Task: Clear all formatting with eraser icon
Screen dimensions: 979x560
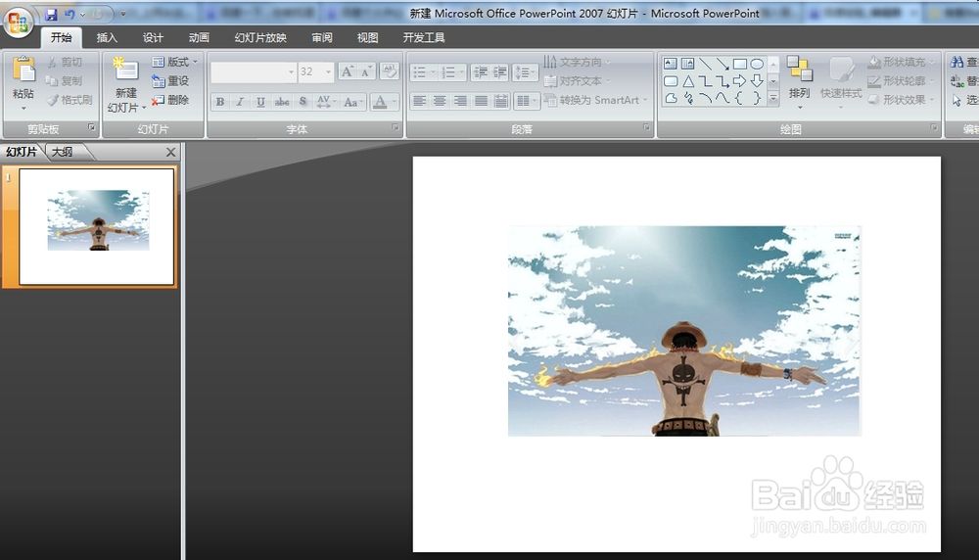Action: (389, 71)
